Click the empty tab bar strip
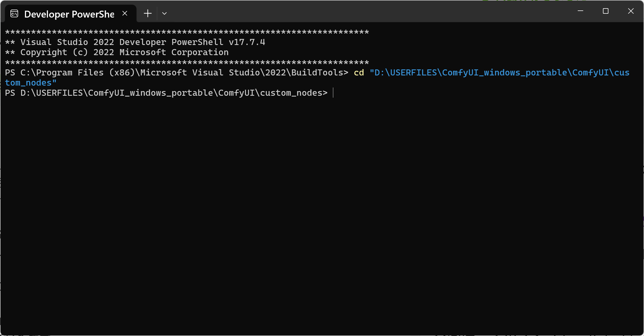Image resolution: width=644 pixels, height=336 pixels. click(x=356, y=13)
